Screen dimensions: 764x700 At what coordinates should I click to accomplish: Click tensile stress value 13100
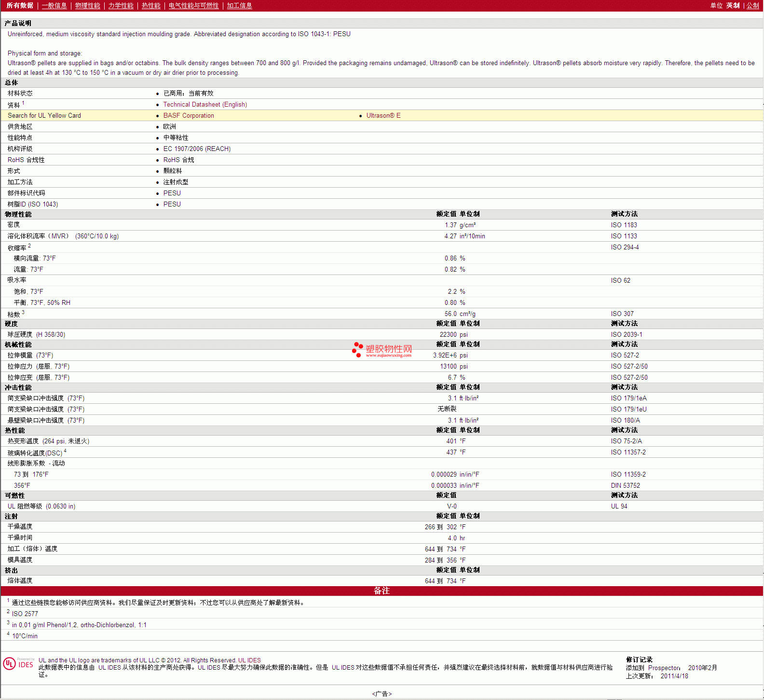[448, 367]
